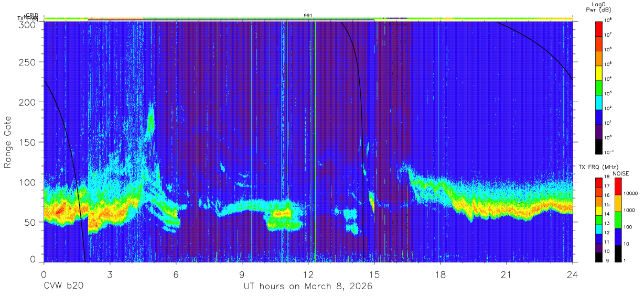Click the '6' hour tick label
644x297 pixels.
[176, 274]
